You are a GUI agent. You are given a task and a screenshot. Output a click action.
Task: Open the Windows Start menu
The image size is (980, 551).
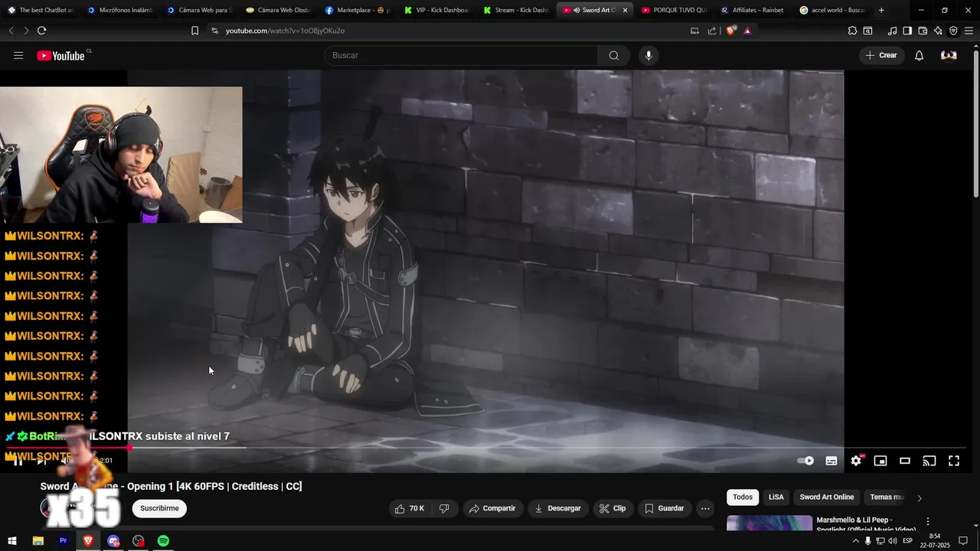12,541
